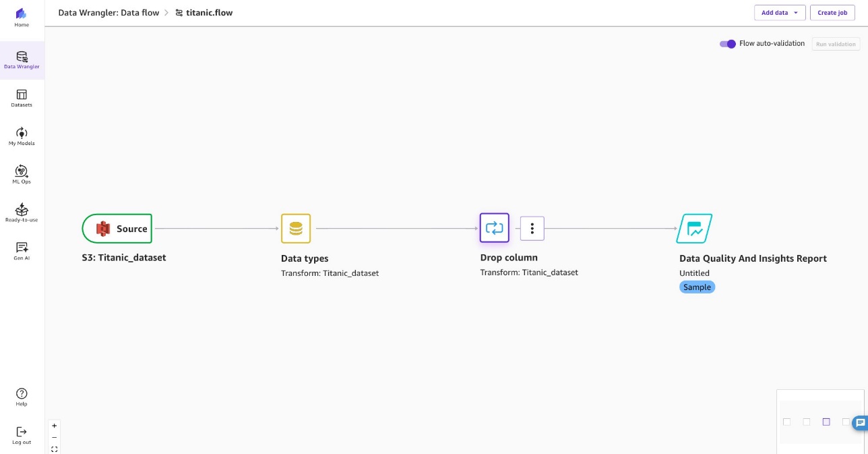The width and height of the screenshot is (868, 454).
Task: Go to Datasets section
Action: 22,98
